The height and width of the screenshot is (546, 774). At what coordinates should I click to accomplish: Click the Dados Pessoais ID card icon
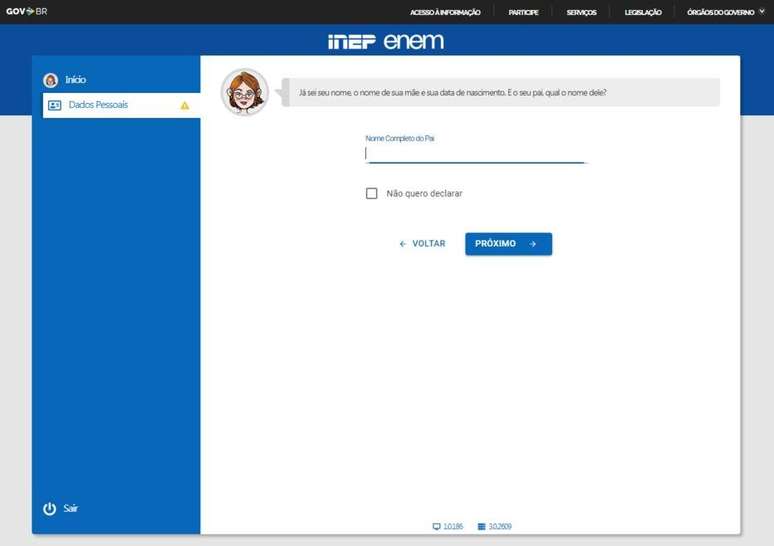point(55,105)
